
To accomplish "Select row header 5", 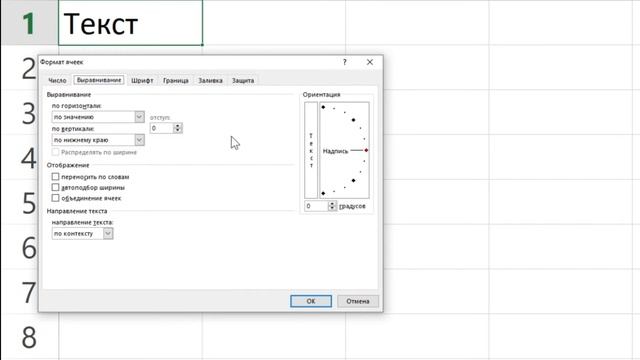I will 20,203.
